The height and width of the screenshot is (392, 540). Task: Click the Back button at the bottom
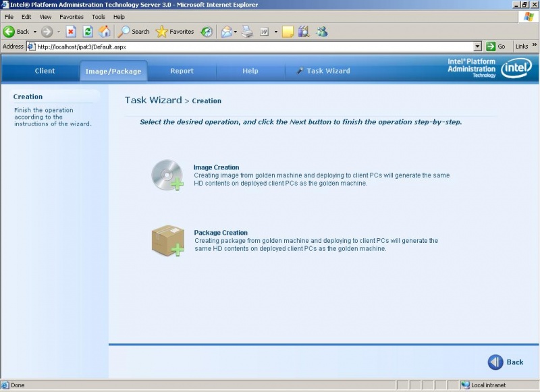click(506, 362)
